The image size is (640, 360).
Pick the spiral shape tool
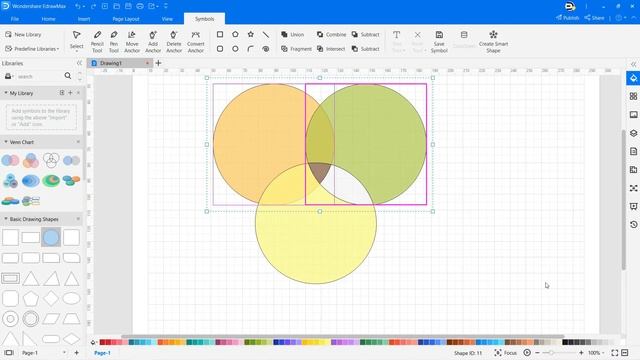point(266,49)
